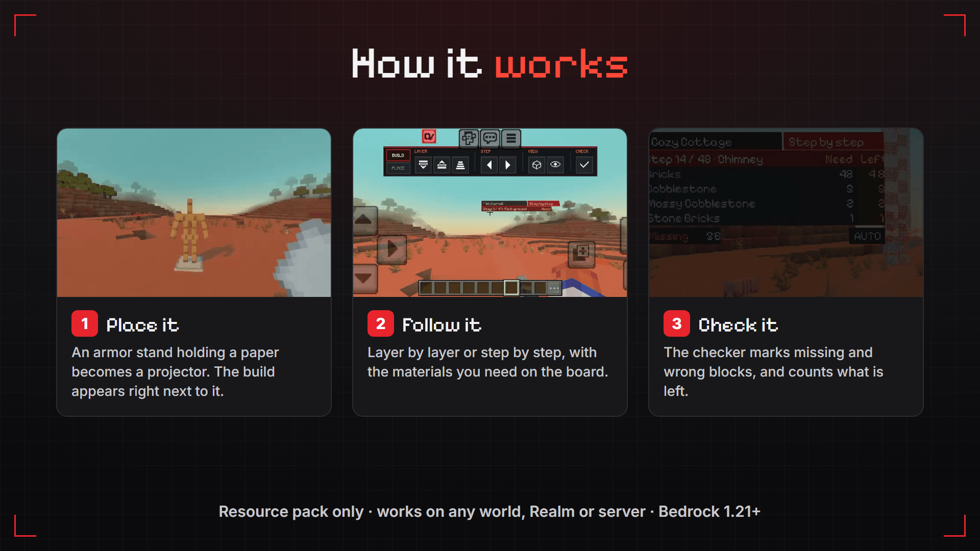Screen dimensions: 980x551
Task: Click the 'Missing 56' counter
Action: pos(685,236)
